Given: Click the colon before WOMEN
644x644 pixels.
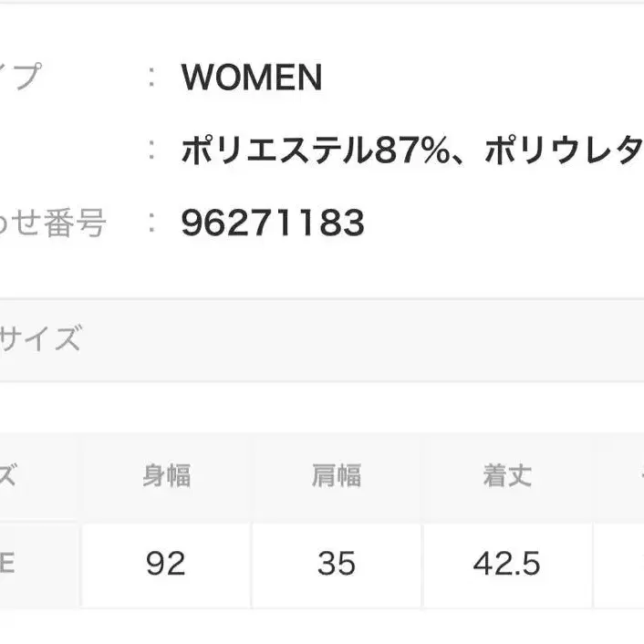Looking at the screenshot, I should click(x=152, y=78).
